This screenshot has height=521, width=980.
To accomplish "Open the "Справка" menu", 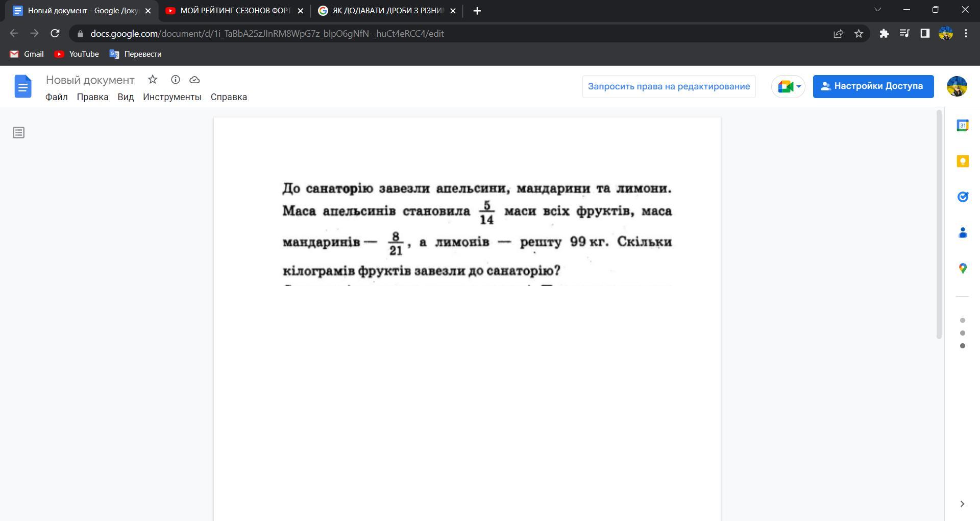I will tap(229, 97).
